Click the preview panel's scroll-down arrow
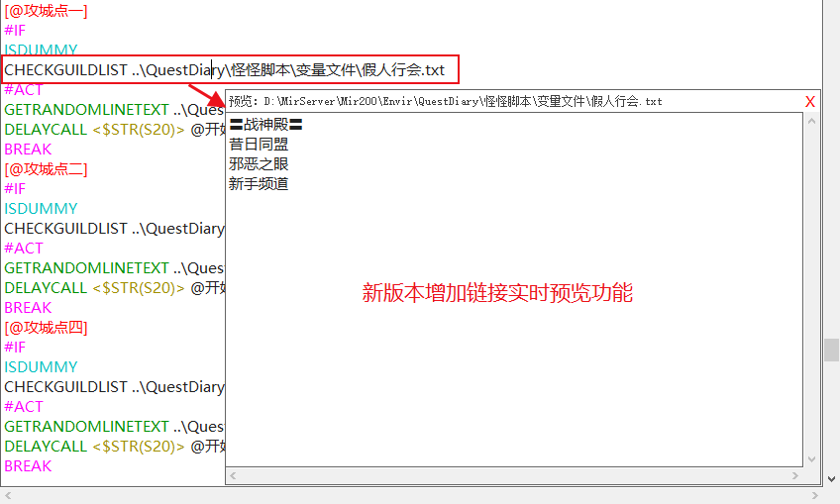Image resolution: width=840 pixels, height=504 pixels. click(811, 459)
